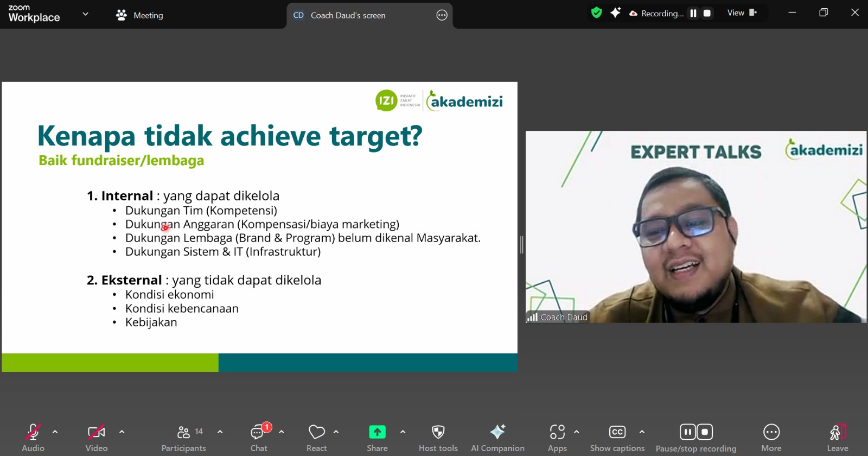Open the Chat panel

[259, 438]
